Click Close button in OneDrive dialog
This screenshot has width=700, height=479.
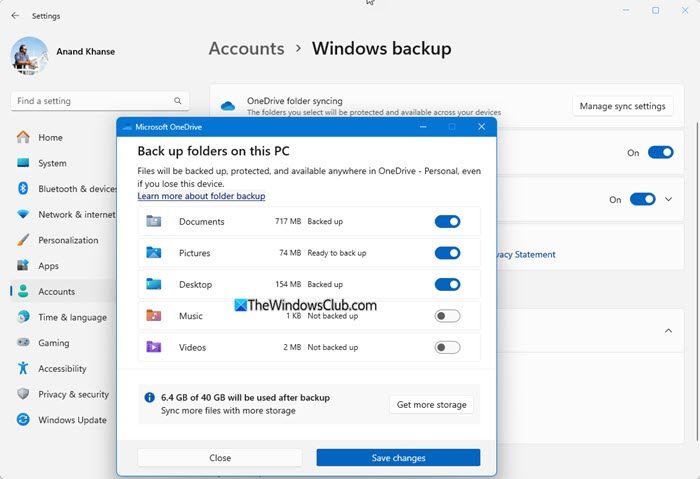coord(220,458)
